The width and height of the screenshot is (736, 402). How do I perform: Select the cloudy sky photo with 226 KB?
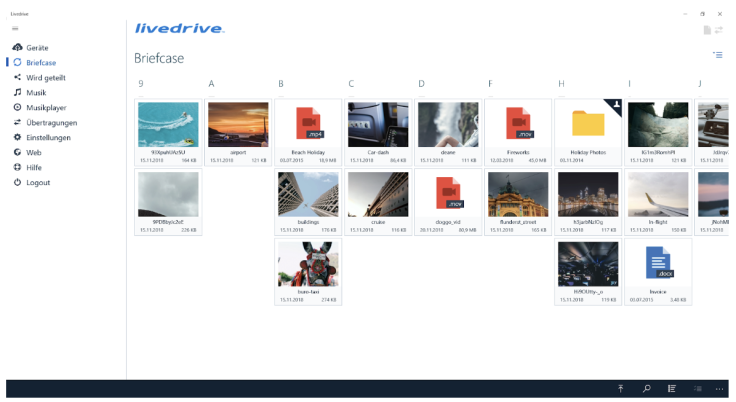[x=168, y=194]
